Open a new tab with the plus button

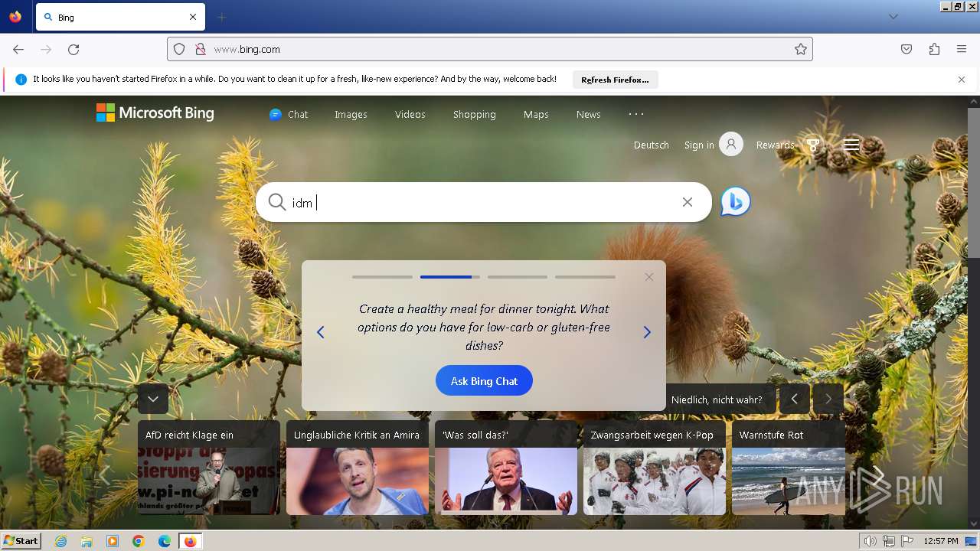click(222, 17)
